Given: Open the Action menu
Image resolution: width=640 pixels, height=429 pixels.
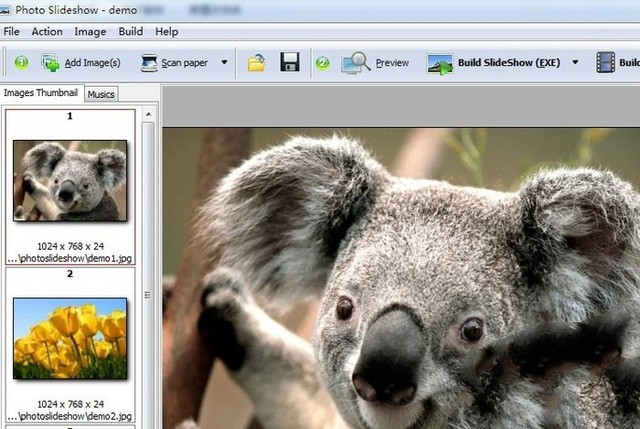Looking at the screenshot, I should tap(47, 32).
